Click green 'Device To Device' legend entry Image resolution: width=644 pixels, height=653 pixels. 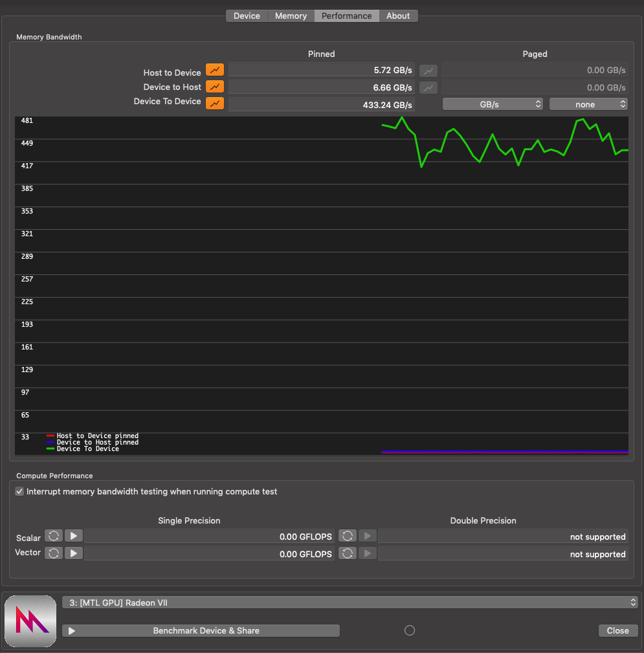tap(83, 449)
